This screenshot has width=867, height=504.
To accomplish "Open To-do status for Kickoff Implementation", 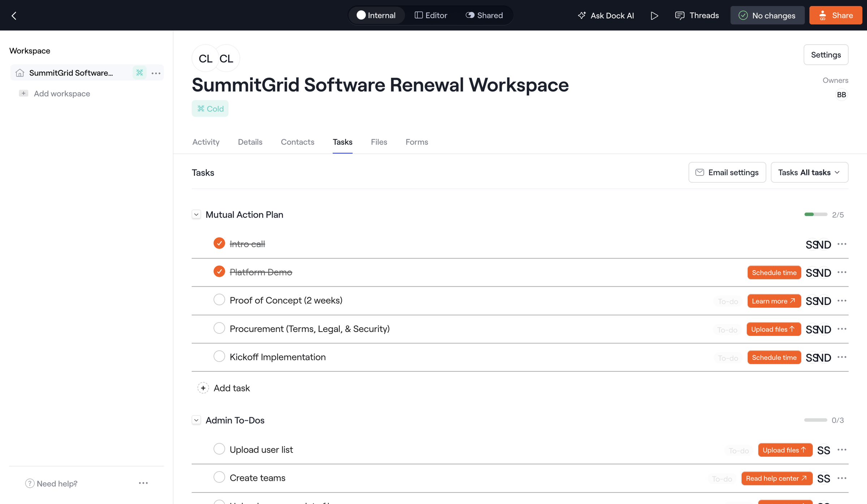I will coord(728,358).
